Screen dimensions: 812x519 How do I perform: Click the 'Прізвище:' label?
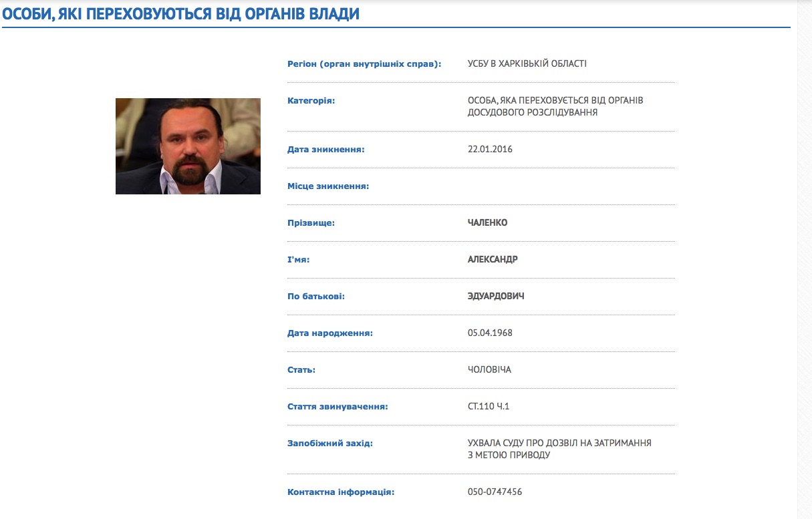point(311,223)
